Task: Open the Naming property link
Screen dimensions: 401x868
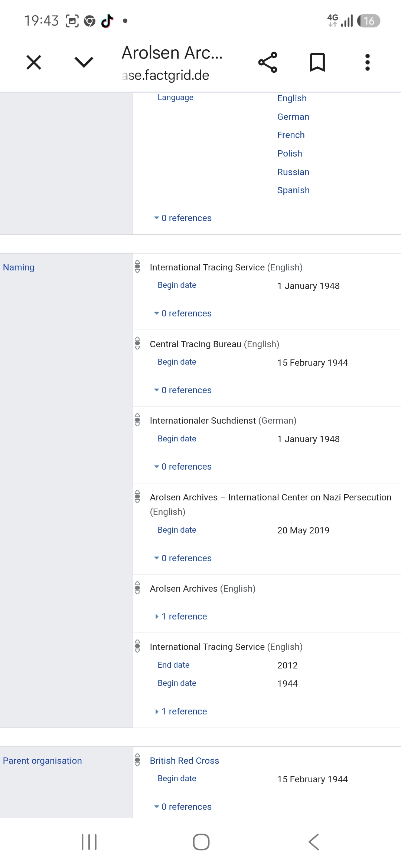Action: [x=19, y=267]
